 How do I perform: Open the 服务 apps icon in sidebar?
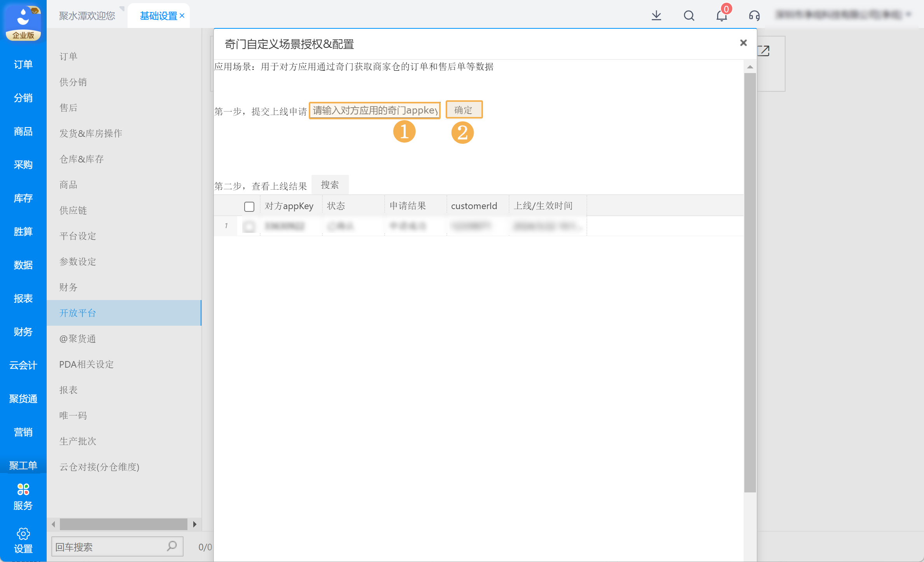point(23,490)
